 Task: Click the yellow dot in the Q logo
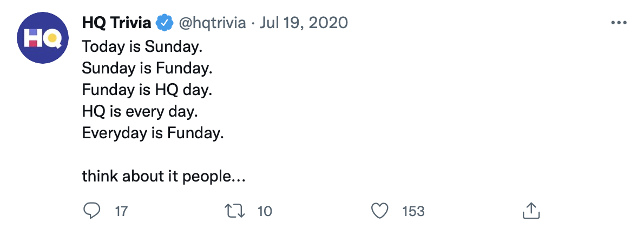pyautogui.click(x=52, y=38)
